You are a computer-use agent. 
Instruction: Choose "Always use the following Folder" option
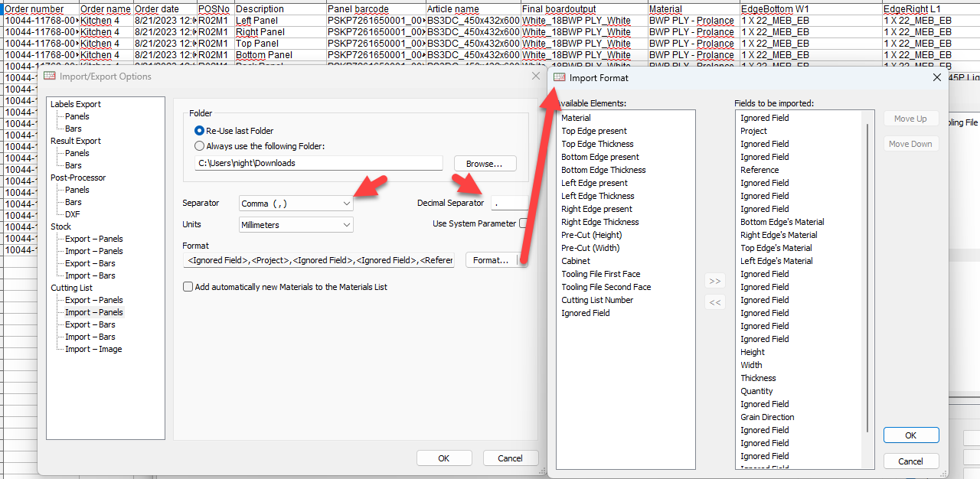[199, 145]
